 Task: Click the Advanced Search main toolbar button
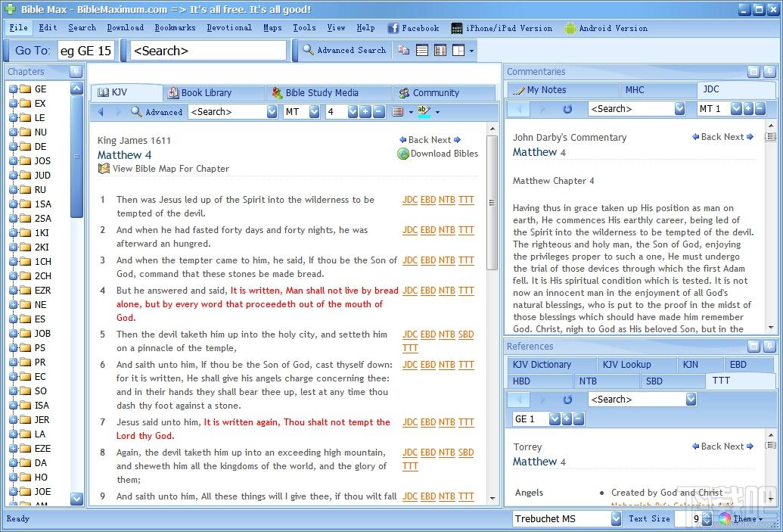344,50
